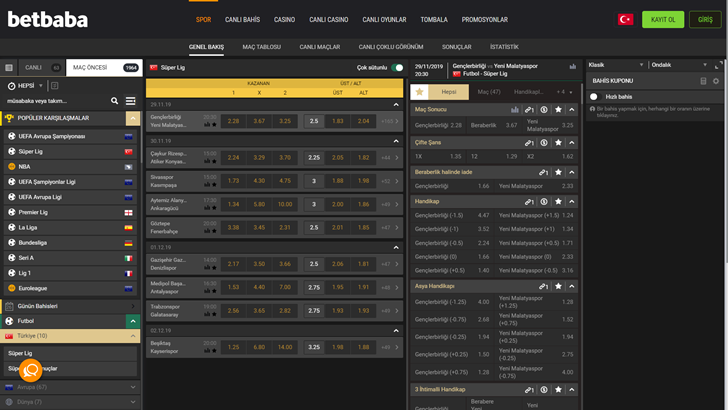This screenshot has width=728, height=410.
Task: Switch to the MAÇ TABLOSU tab
Action: 261,47
